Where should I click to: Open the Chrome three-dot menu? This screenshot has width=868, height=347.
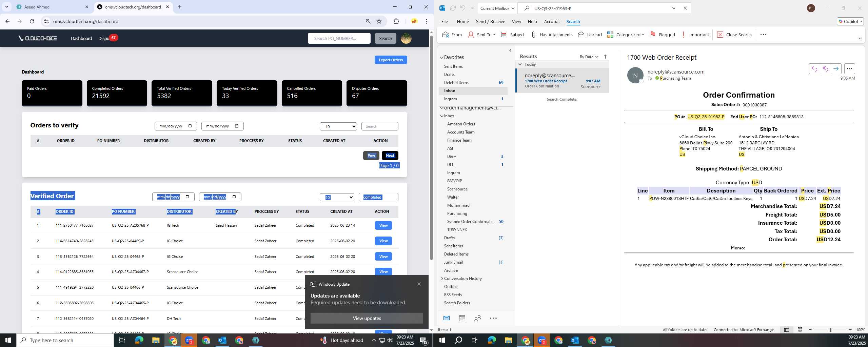[x=427, y=21]
